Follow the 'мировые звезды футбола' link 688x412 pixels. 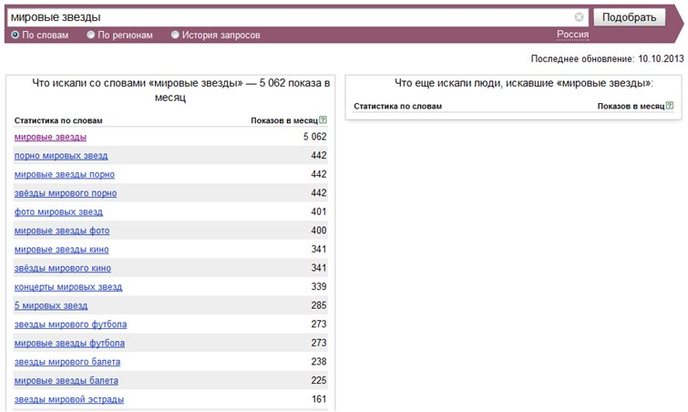tap(69, 344)
